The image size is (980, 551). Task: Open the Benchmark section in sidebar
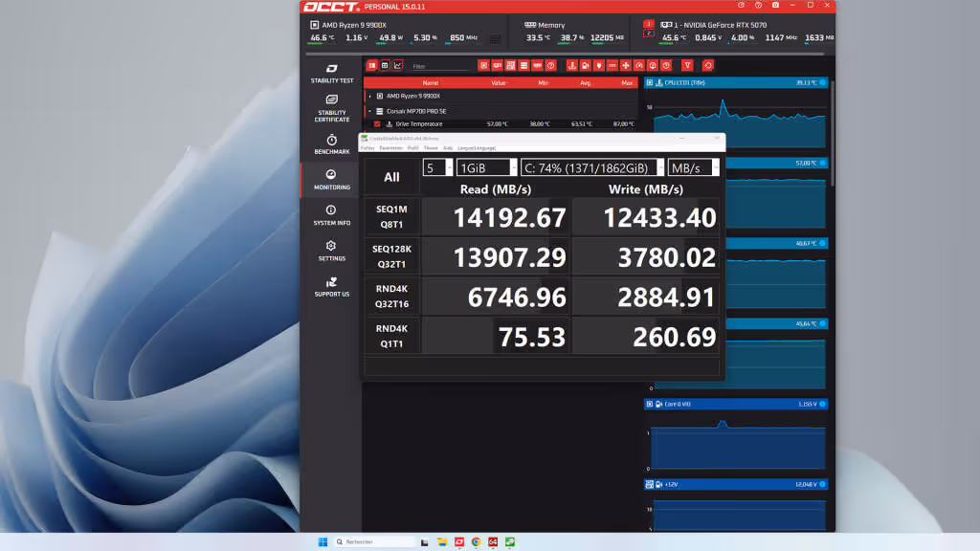pyautogui.click(x=332, y=143)
